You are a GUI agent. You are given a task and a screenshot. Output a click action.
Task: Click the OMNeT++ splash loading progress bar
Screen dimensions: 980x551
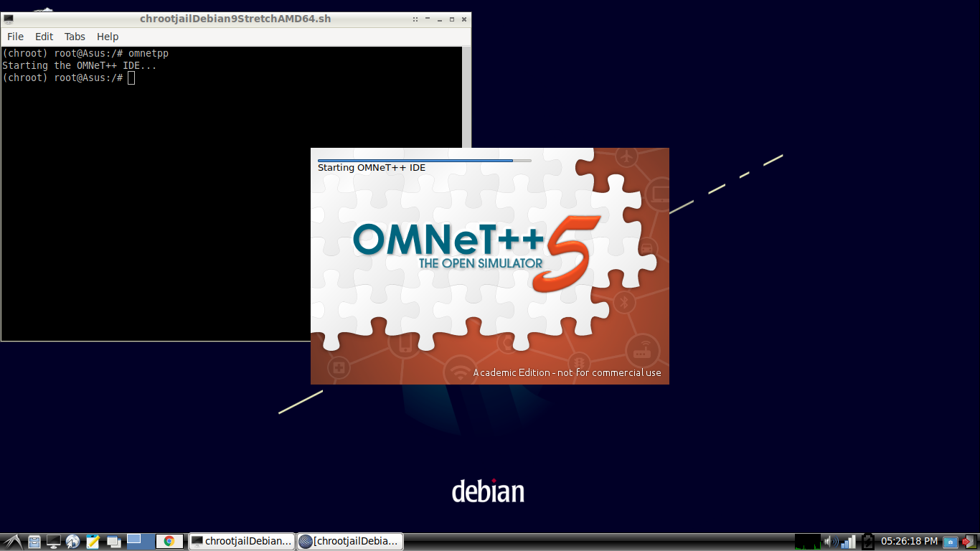click(425, 161)
